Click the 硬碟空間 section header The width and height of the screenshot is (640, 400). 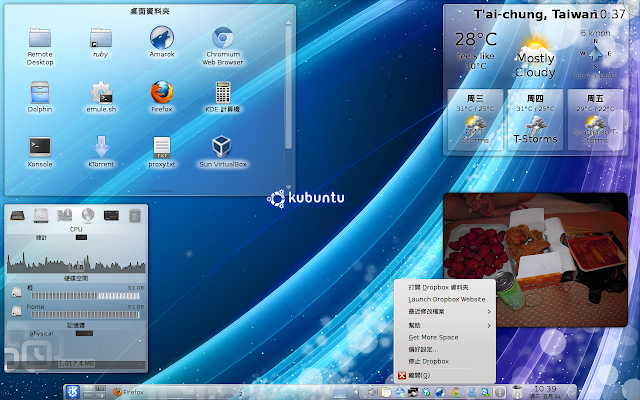76,278
